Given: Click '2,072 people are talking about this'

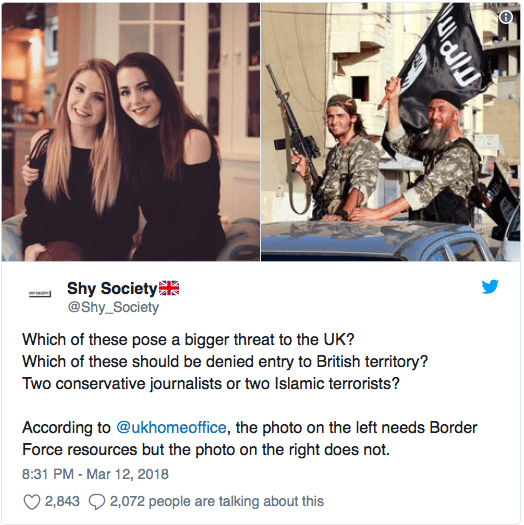Looking at the screenshot, I should tap(217, 502).
